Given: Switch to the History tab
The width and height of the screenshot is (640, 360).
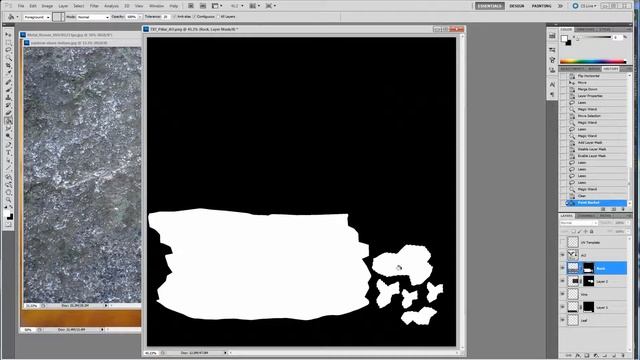Looking at the screenshot, I should pos(611,69).
